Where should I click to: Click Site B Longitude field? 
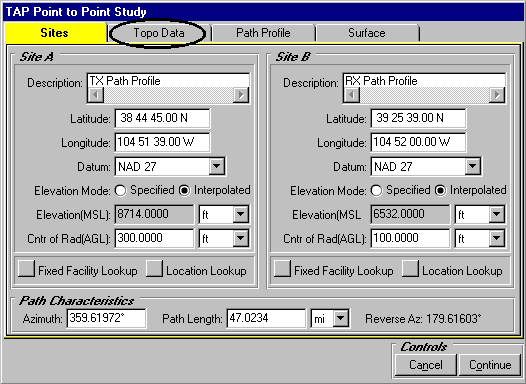pyautogui.click(x=418, y=142)
